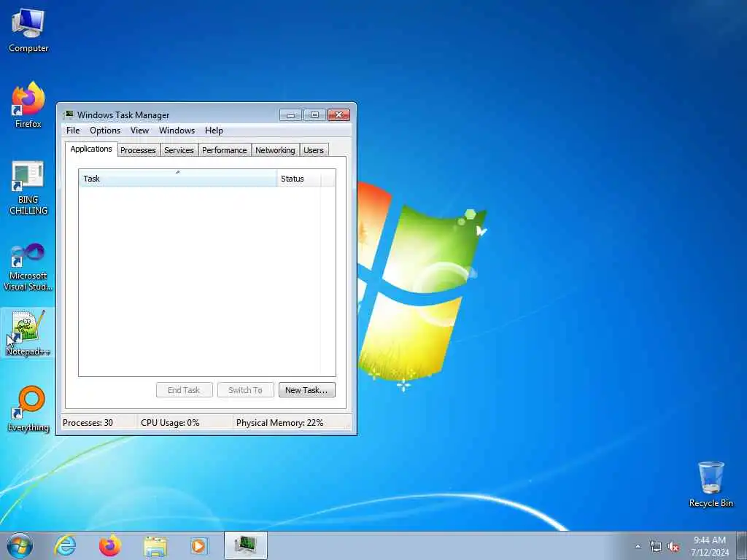Open the View menu

tap(139, 131)
